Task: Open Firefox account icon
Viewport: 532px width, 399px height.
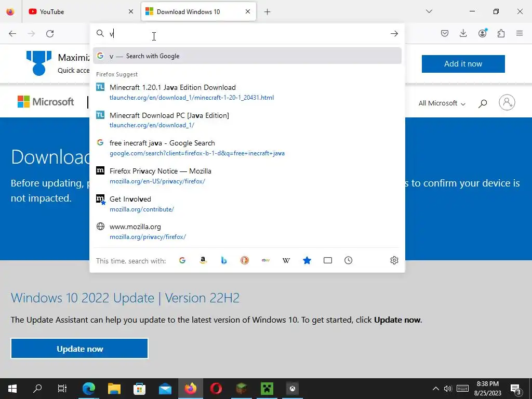Action: coord(483,33)
